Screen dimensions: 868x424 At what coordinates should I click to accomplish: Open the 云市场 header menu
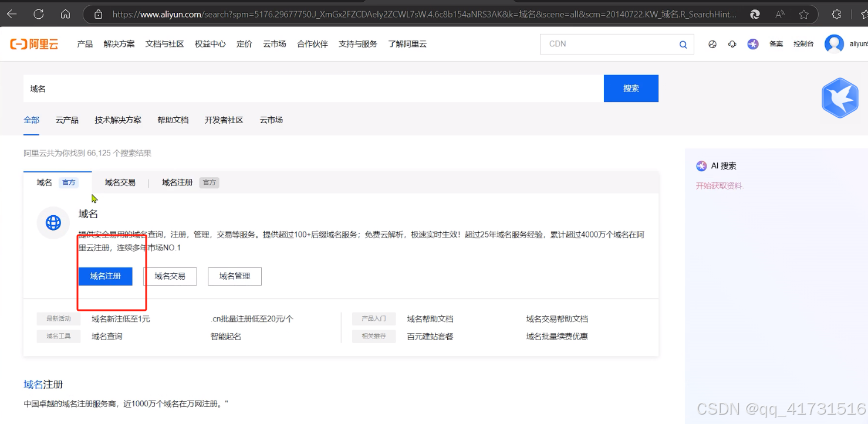pyautogui.click(x=275, y=44)
